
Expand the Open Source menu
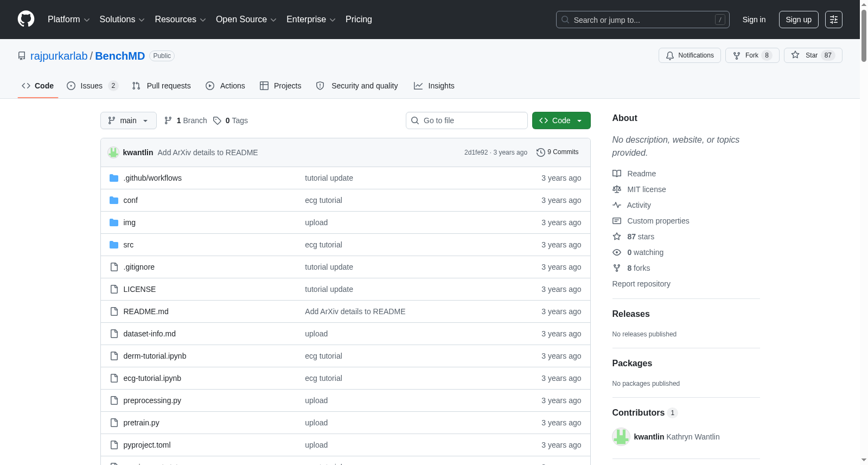click(x=246, y=20)
